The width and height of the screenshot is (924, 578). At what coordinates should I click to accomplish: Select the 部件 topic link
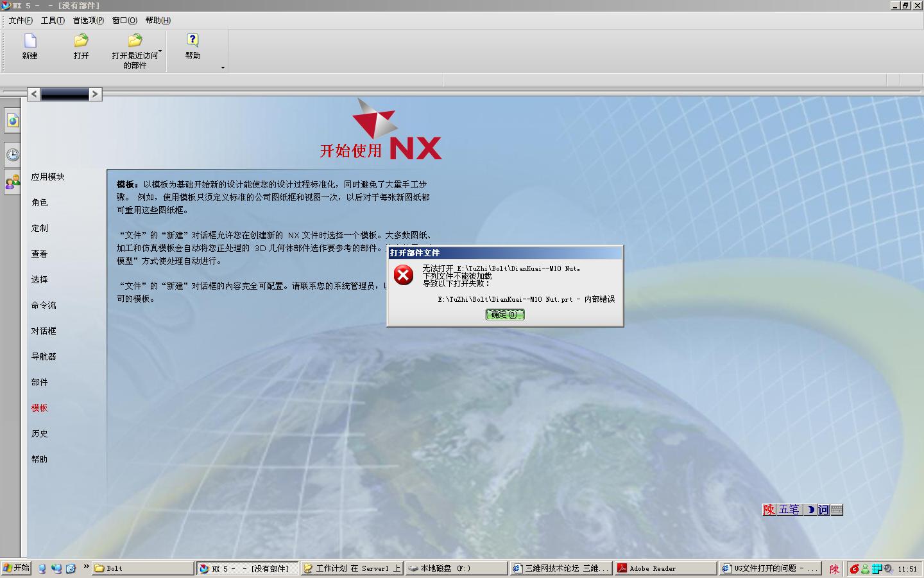(40, 382)
